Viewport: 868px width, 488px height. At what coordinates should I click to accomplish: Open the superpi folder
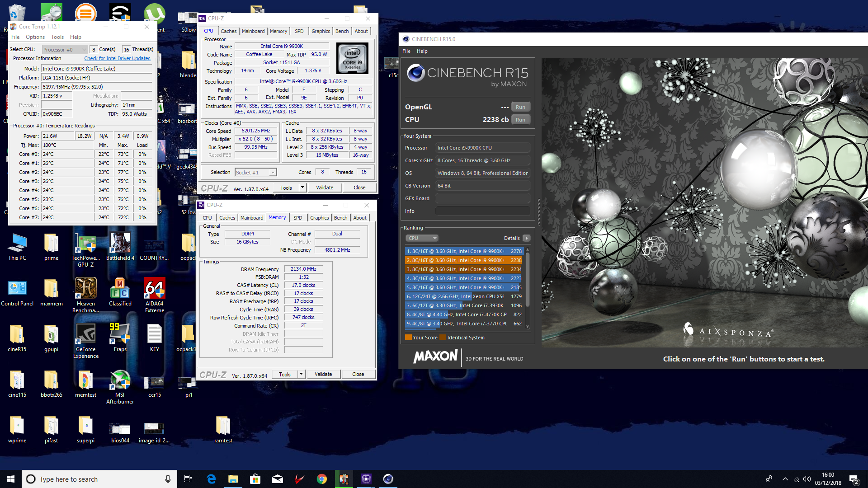click(85, 430)
